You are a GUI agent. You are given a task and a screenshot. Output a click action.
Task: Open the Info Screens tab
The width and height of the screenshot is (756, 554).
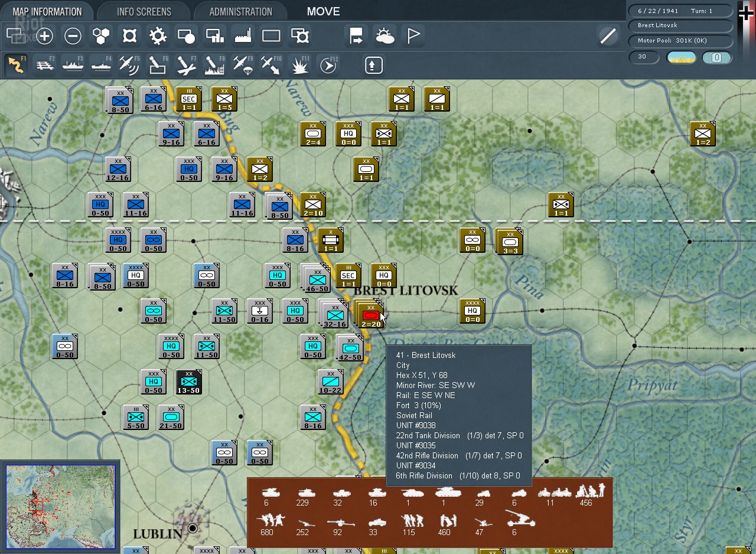tap(144, 11)
